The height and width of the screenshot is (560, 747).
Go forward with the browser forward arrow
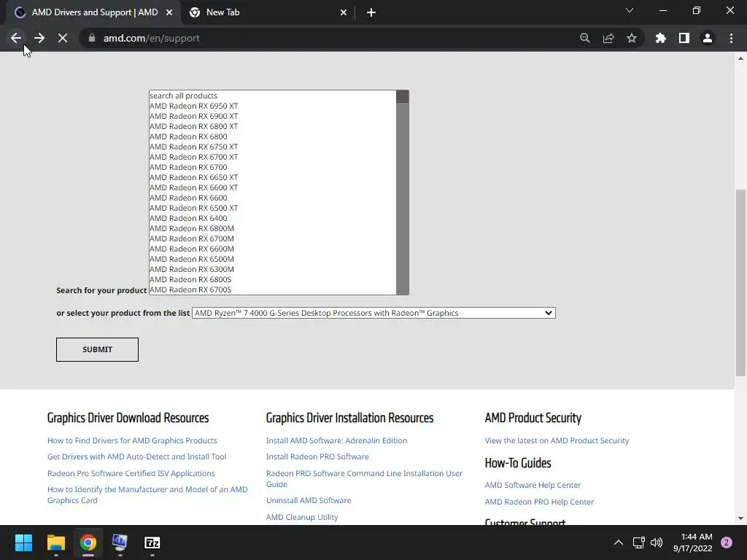[39, 38]
